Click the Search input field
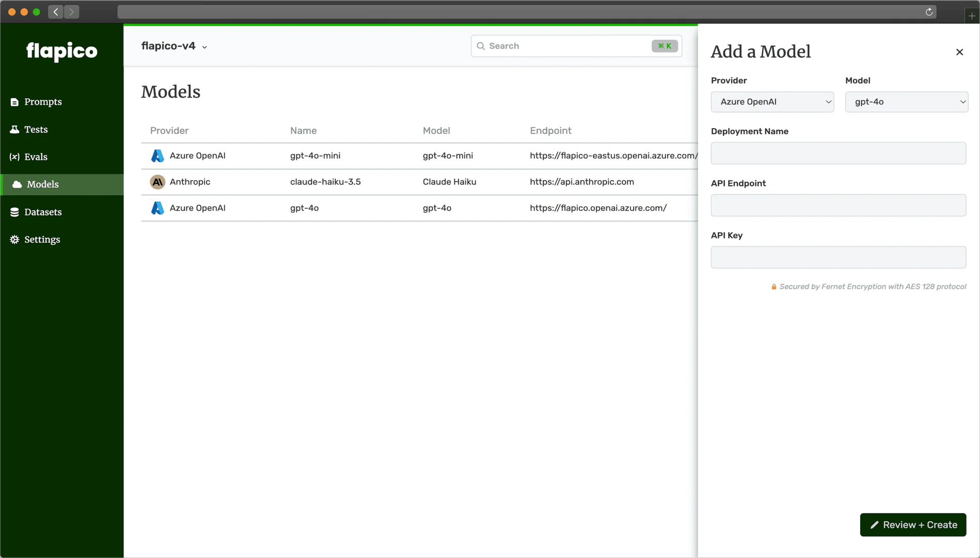Screen dimensions: 980x558 568,46
